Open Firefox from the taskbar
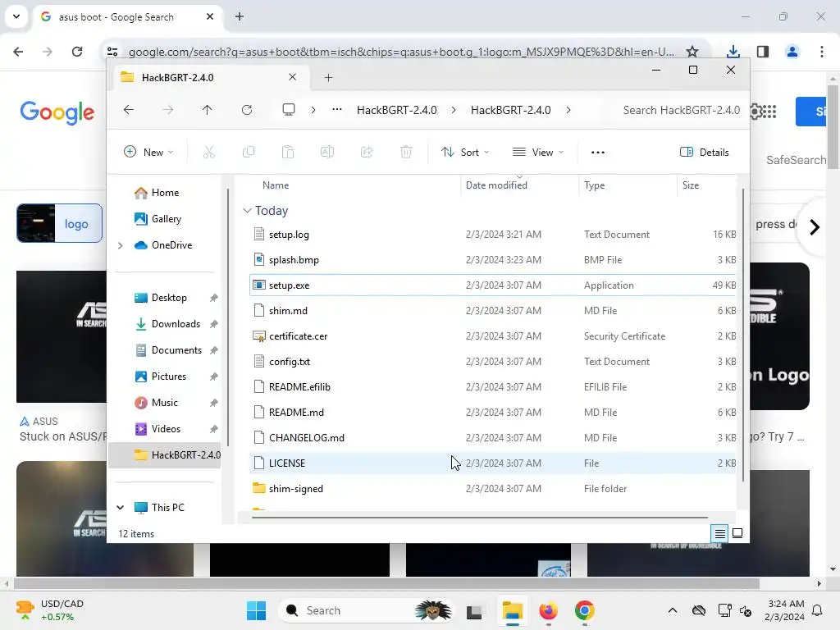Viewport: 840px width, 630px height. tap(548, 610)
